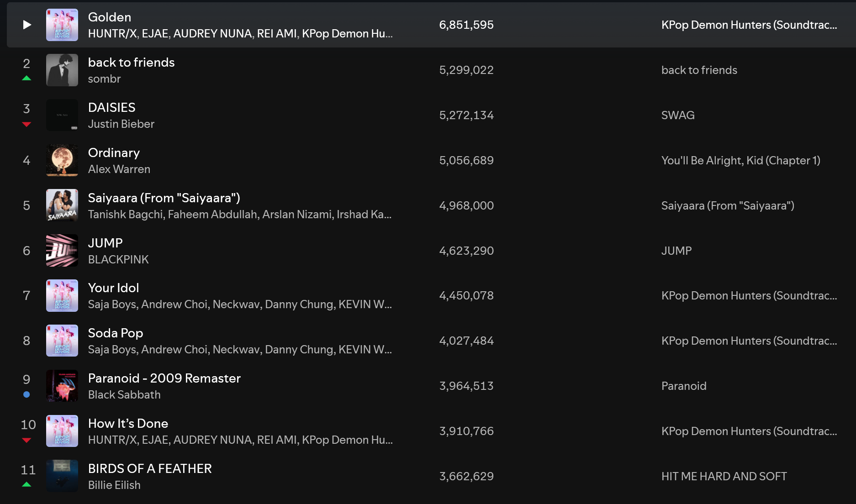Select stream count 4,450,078
This screenshot has height=504, width=856.
pos(466,295)
